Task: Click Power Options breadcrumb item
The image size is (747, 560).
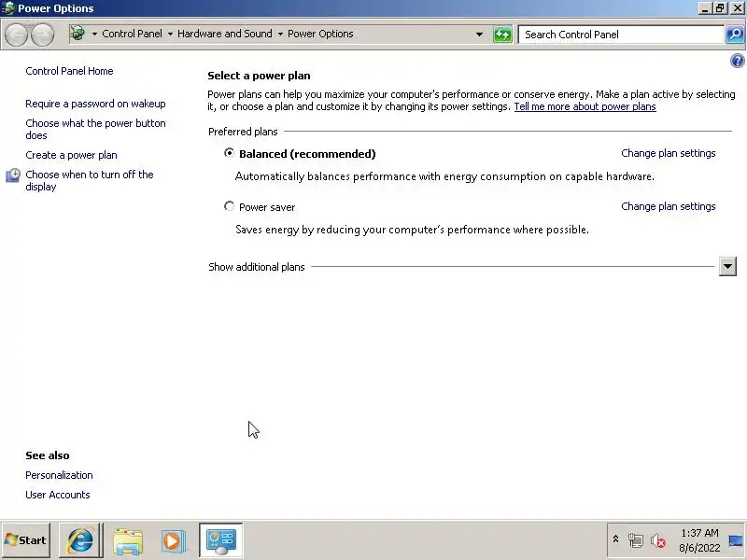Action: (320, 34)
